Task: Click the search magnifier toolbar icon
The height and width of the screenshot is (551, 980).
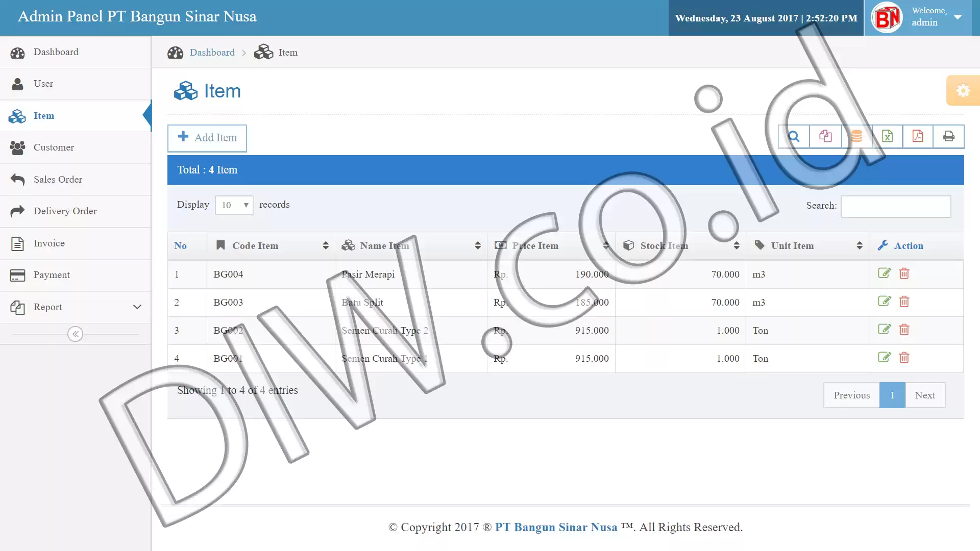Action: 794,137
